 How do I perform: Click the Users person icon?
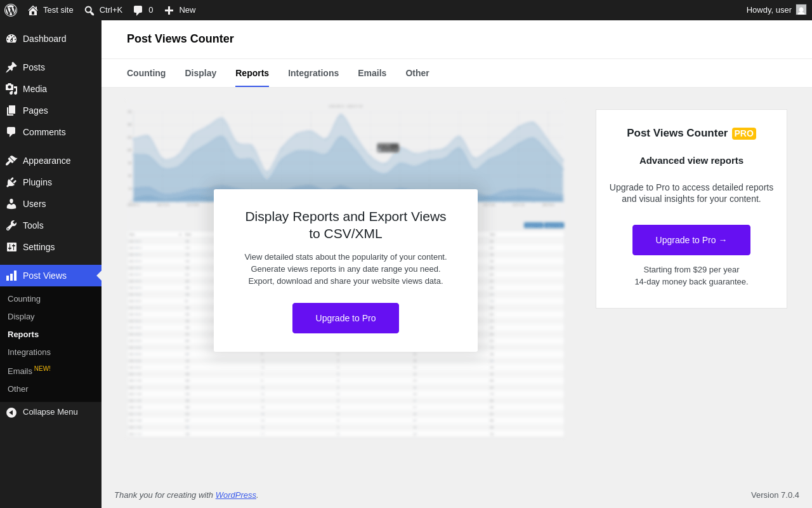point(11,204)
